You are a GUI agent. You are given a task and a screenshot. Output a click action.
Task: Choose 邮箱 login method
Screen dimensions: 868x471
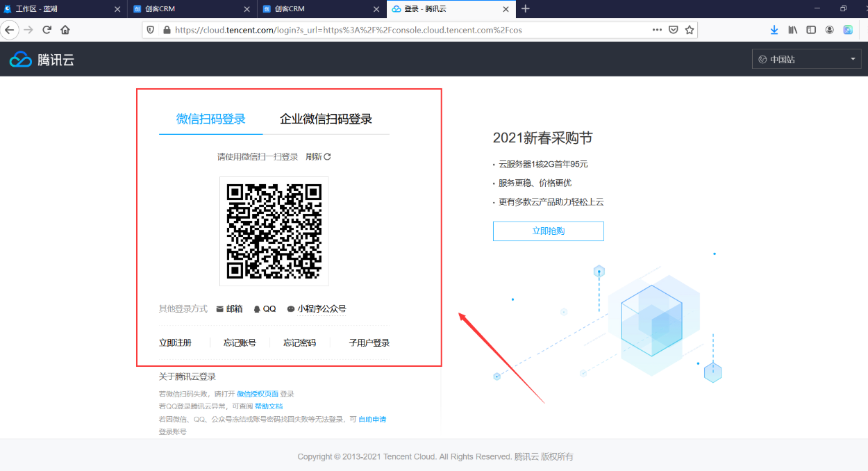click(230, 308)
